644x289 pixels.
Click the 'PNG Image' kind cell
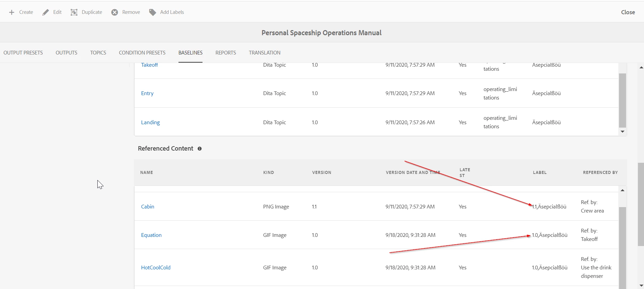pos(276,207)
